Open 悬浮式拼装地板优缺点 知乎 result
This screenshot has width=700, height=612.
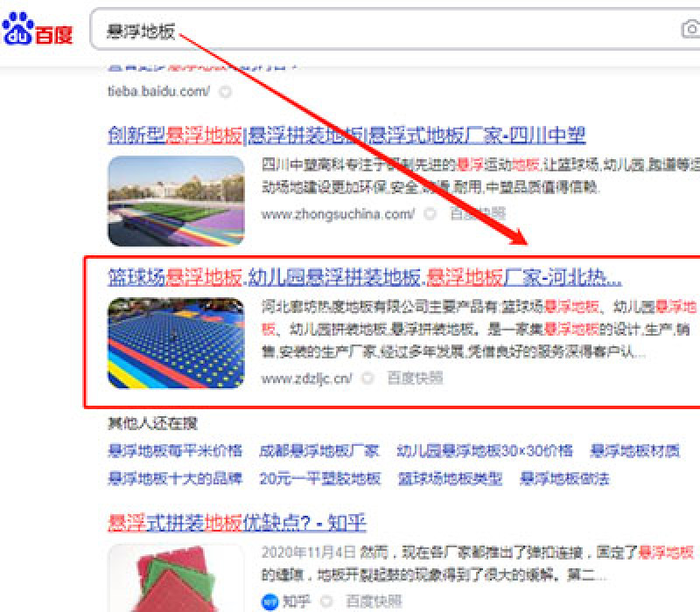click(x=237, y=522)
